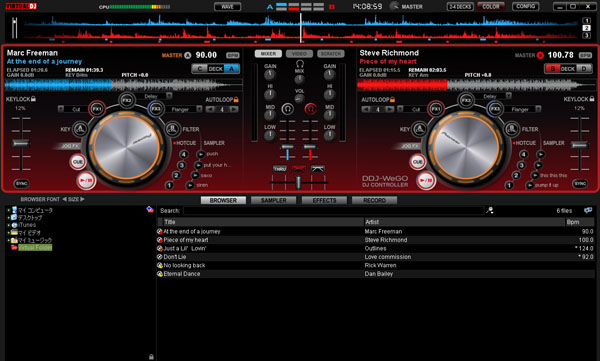The image size is (600, 361).
Task: Expand the iTunes tree node
Action: tap(8, 225)
